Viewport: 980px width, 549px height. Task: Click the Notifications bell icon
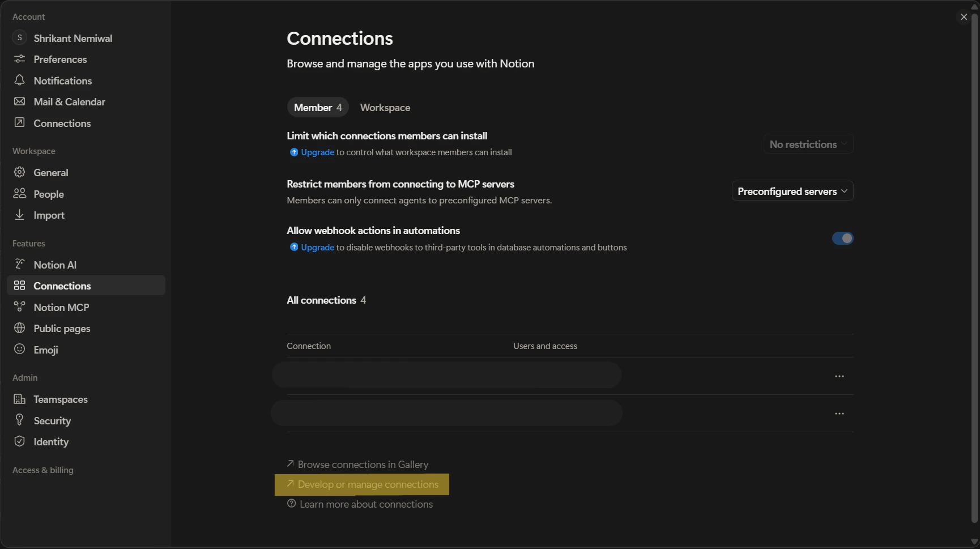coord(19,80)
